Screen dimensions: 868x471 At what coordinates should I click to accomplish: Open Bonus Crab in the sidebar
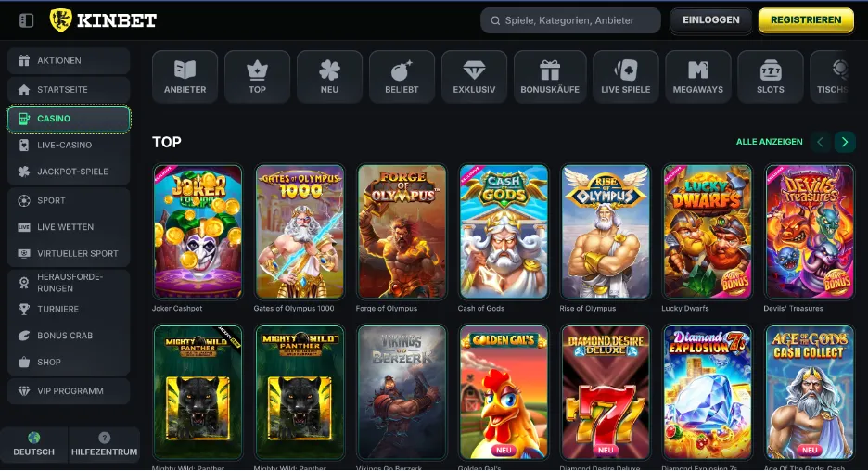[69, 336]
